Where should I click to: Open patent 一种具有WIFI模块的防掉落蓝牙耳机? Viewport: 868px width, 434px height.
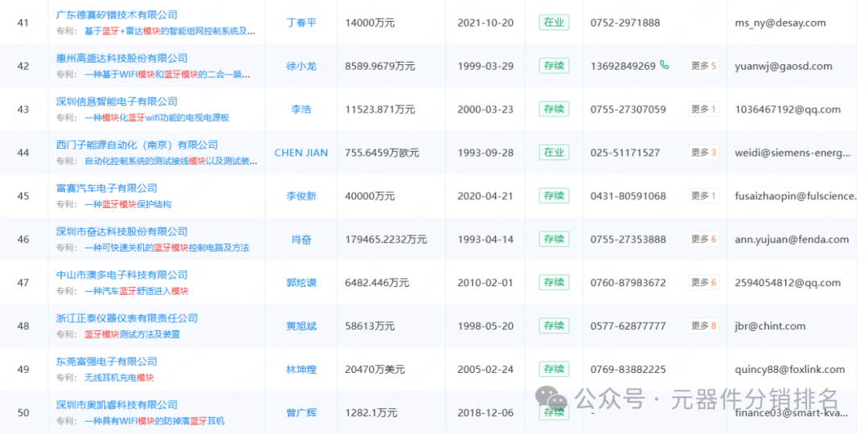pos(154,421)
